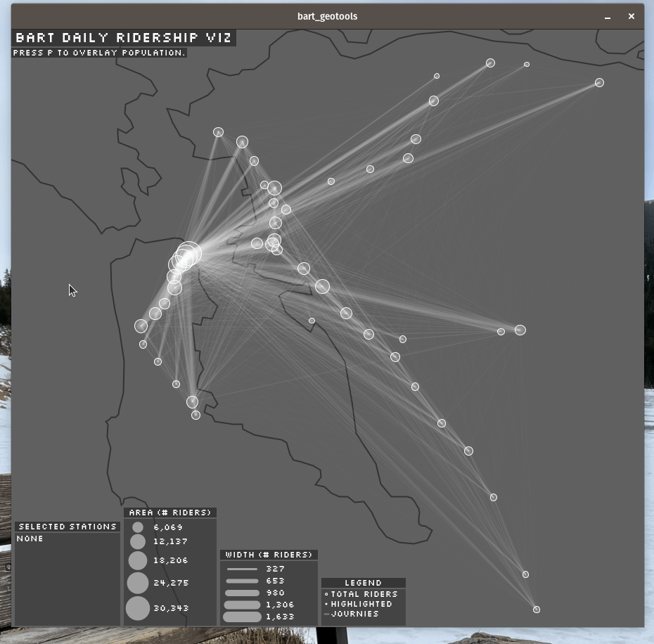The width and height of the screenshot is (654, 644).
Task: Click the 'JOURNIES' legend label
Action: click(x=355, y=614)
